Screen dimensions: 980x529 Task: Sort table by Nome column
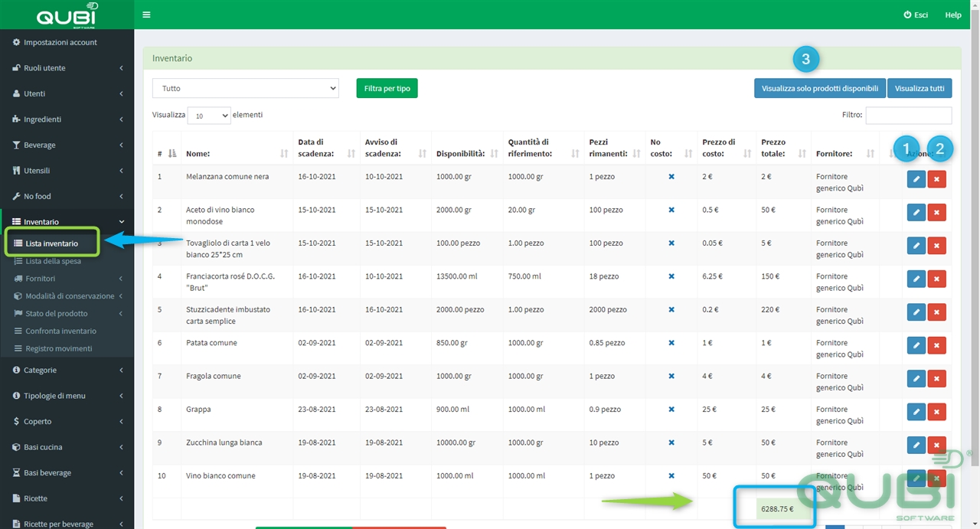(x=284, y=154)
